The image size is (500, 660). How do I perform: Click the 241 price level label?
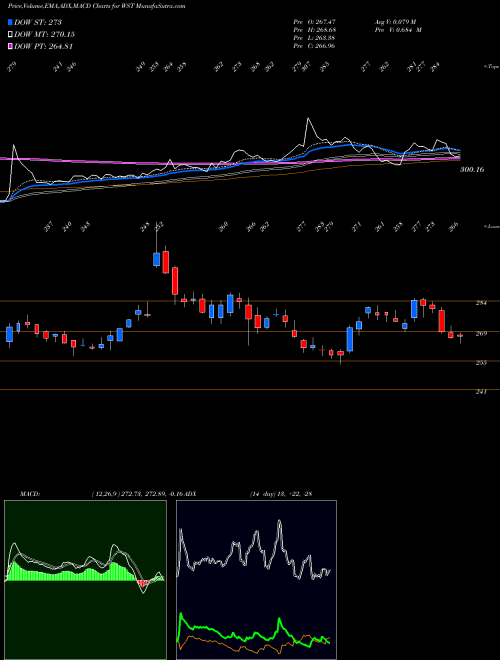tap(482, 392)
